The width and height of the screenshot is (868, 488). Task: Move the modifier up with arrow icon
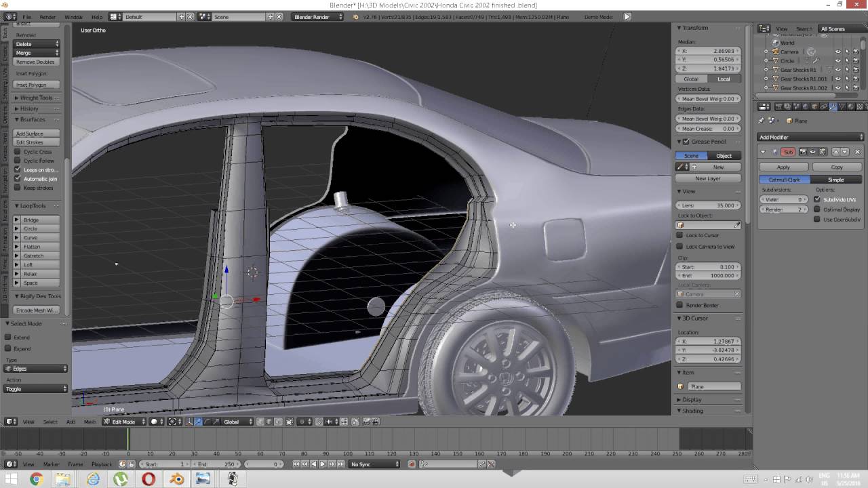pos(835,152)
